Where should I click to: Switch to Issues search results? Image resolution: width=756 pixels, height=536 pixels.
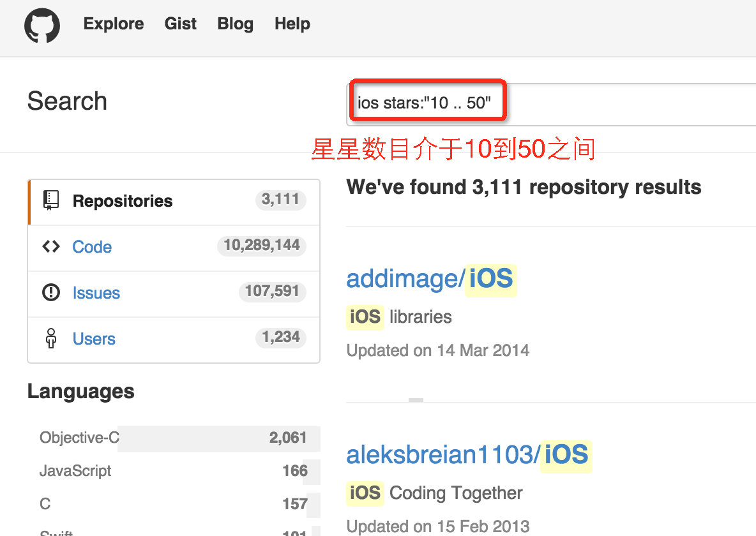pos(174,294)
